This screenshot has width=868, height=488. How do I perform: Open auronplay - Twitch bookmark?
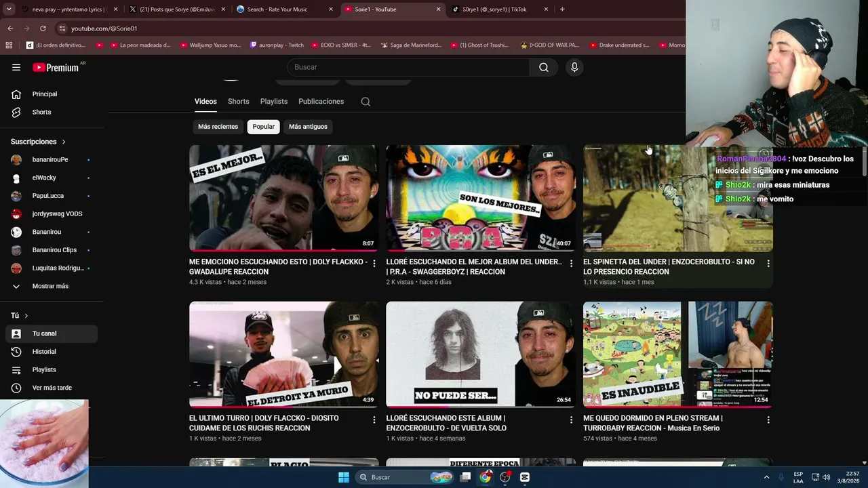click(277, 45)
